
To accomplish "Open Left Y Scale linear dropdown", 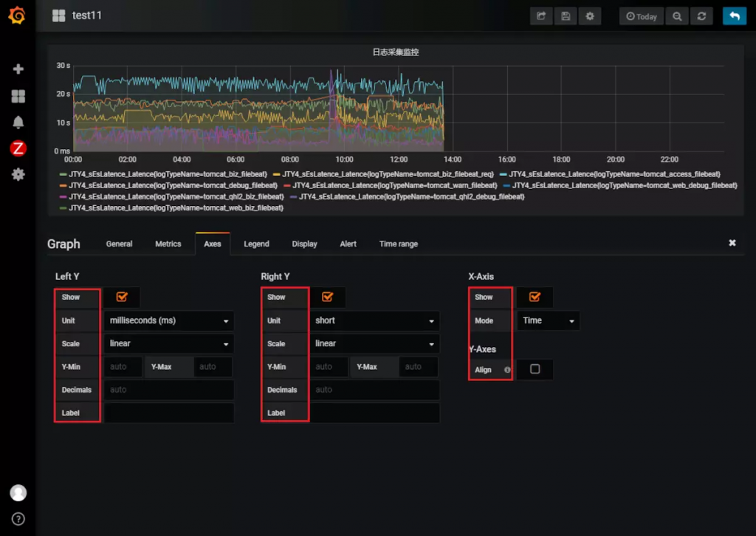I will pyautogui.click(x=169, y=344).
